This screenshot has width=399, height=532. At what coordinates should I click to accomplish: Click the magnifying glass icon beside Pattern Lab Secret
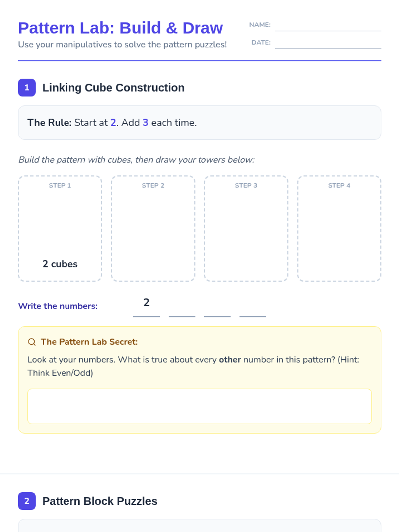pyautogui.click(x=32, y=342)
